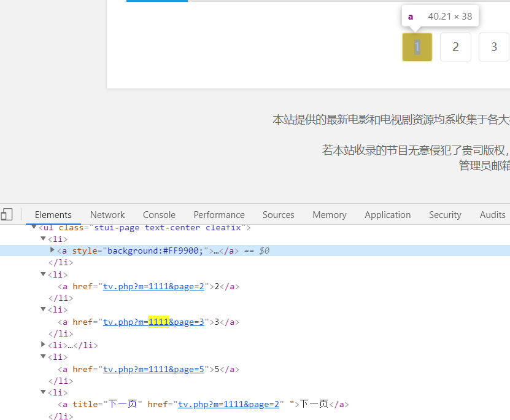Select the ul class="stui-page text-center" line
The height and width of the screenshot is (420, 510).
145,227
